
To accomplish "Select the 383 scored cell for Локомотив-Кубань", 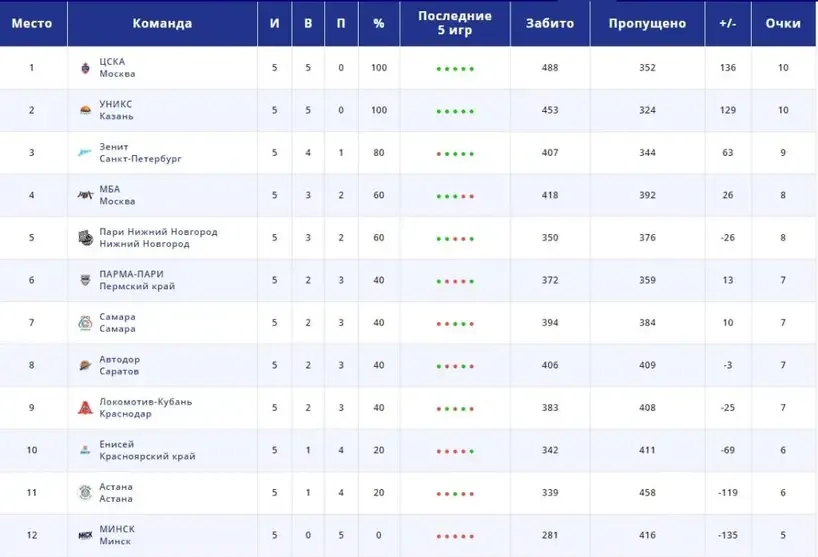I will point(550,408).
